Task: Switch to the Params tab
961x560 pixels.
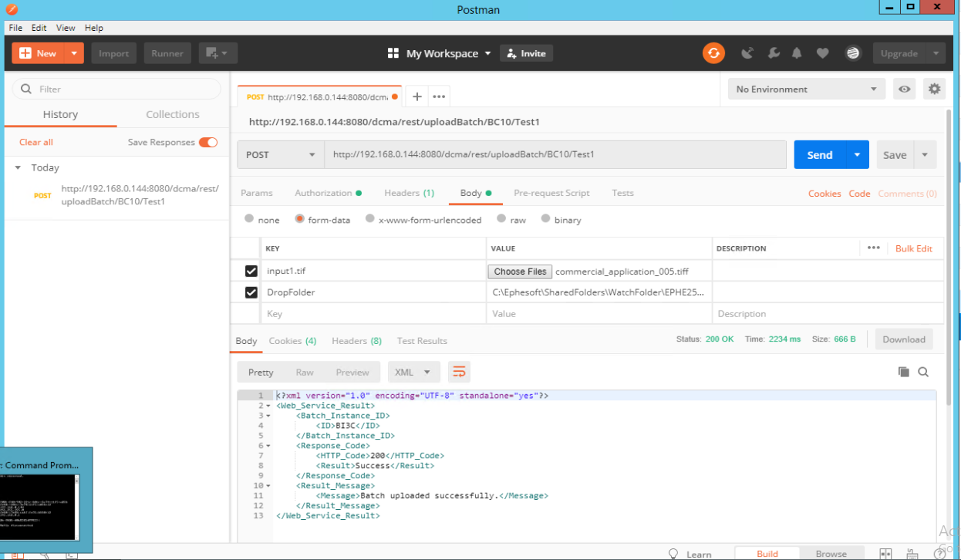Action: pyautogui.click(x=257, y=193)
